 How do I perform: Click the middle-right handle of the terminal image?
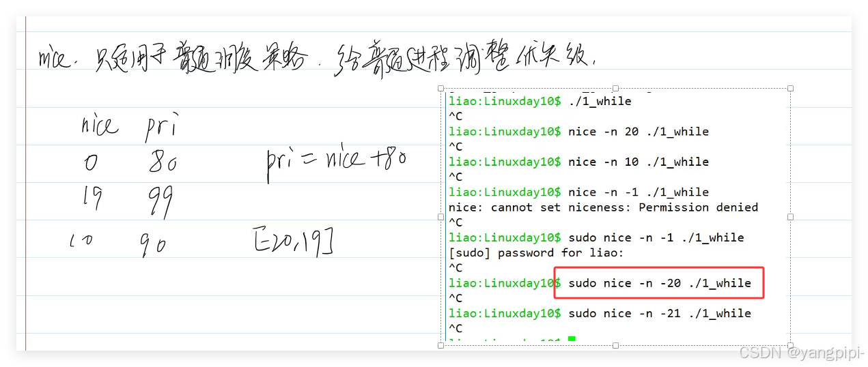click(x=790, y=217)
